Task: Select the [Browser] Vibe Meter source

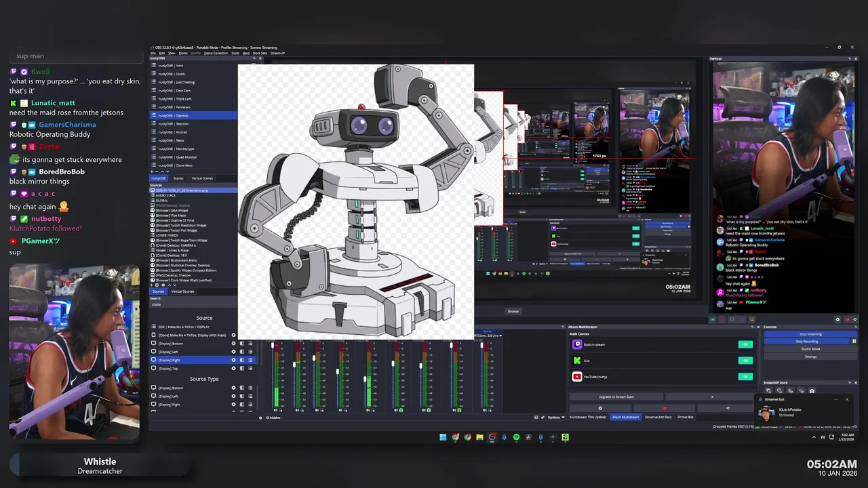Action: tap(193, 215)
